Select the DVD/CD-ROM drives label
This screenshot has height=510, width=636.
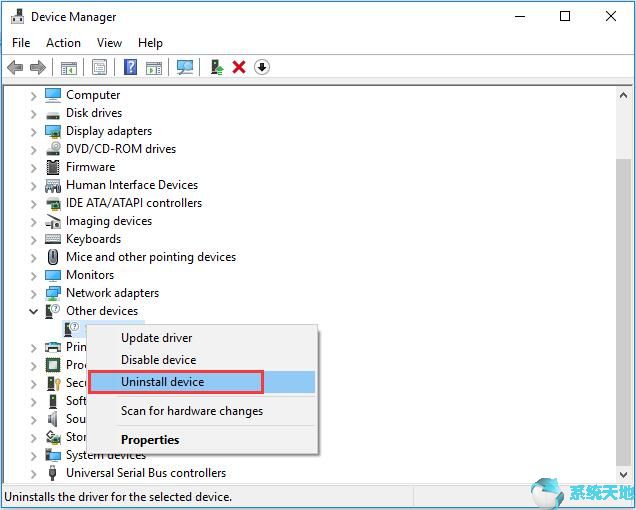(x=121, y=149)
